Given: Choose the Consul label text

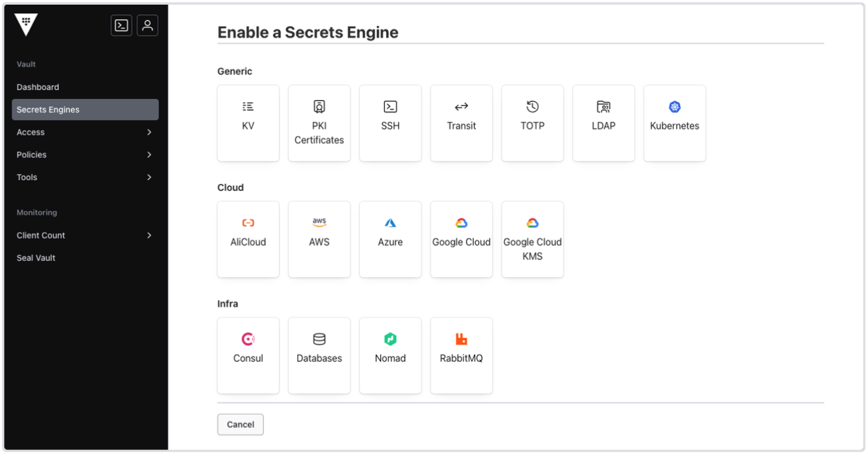Looking at the screenshot, I should coord(248,358).
